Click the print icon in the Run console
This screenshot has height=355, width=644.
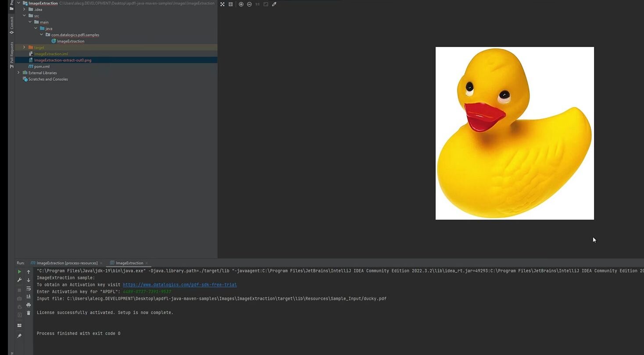point(29,305)
